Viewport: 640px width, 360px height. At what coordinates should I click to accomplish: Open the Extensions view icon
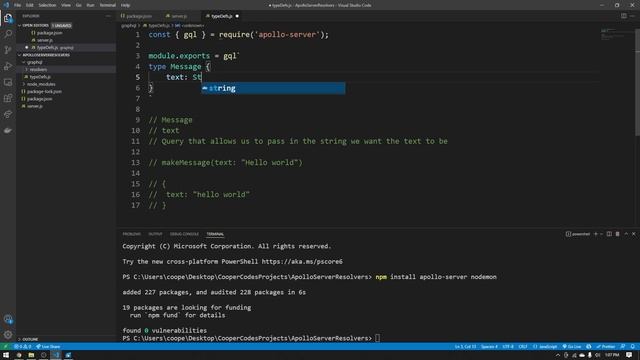(x=8, y=98)
